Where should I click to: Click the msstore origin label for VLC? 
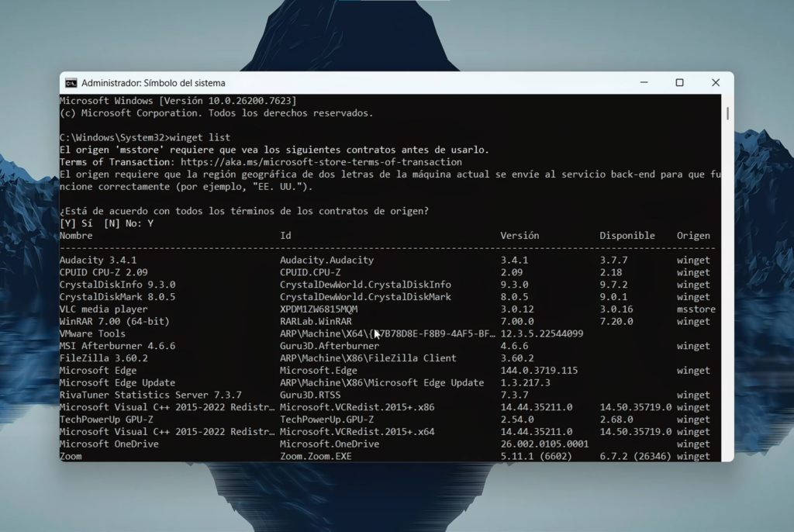coord(695,309)
